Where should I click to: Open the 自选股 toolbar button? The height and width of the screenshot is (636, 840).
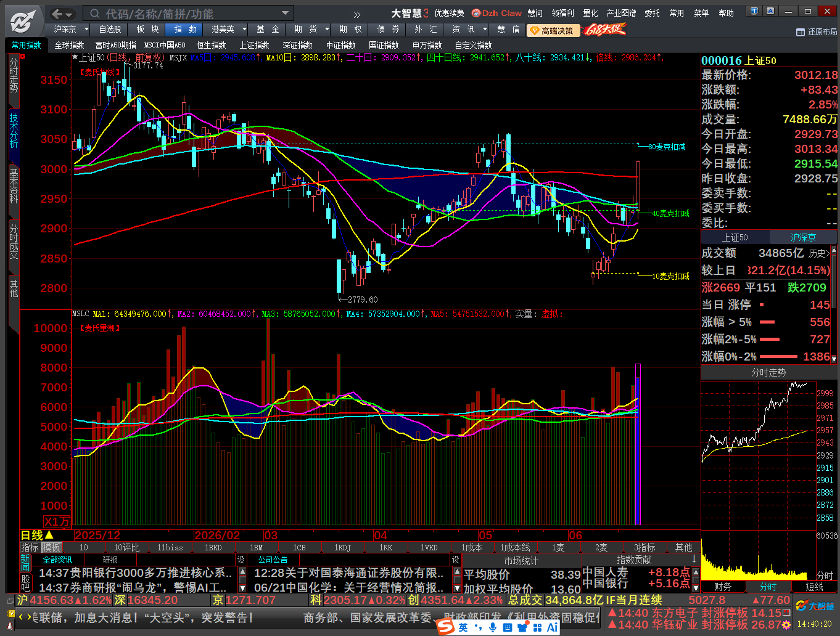pyautogui.click(x=110, y=29)
